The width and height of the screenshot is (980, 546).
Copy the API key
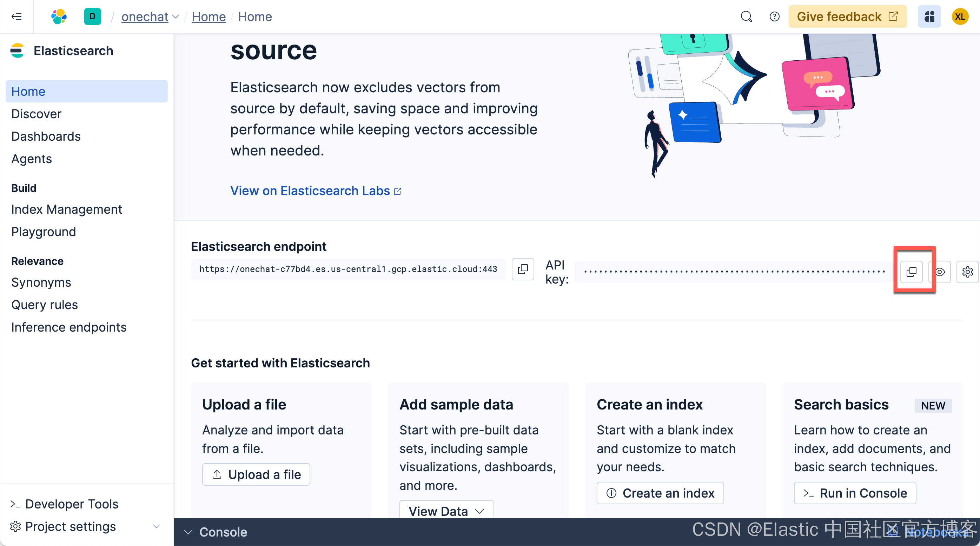[912, 272]
